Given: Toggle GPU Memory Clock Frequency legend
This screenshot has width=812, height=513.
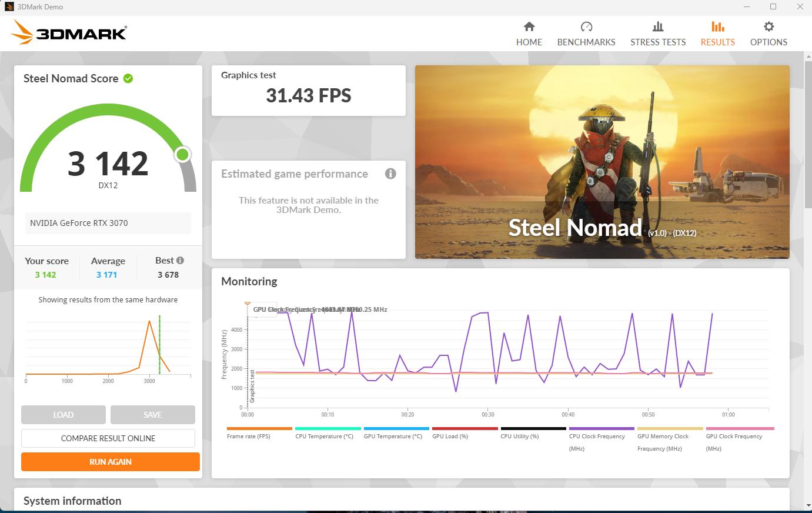Looking at the screenshot, I should pyautogui.click(x=670, y=439).
